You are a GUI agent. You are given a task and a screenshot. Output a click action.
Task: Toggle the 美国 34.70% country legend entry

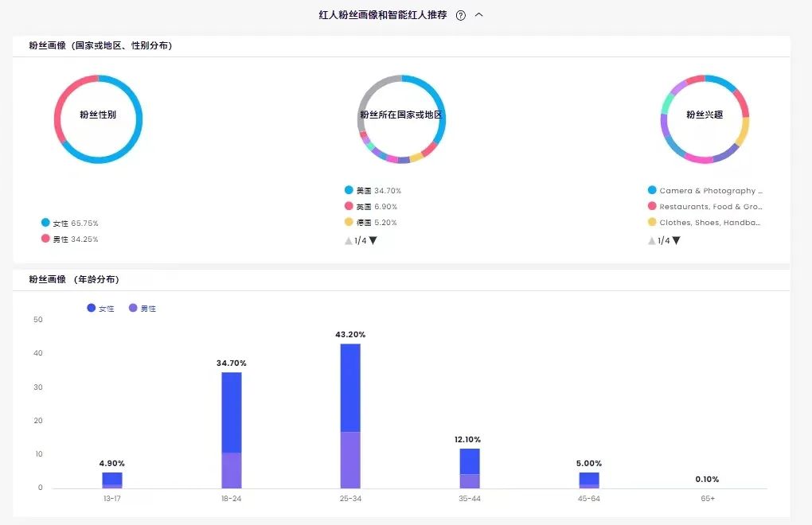373,190
